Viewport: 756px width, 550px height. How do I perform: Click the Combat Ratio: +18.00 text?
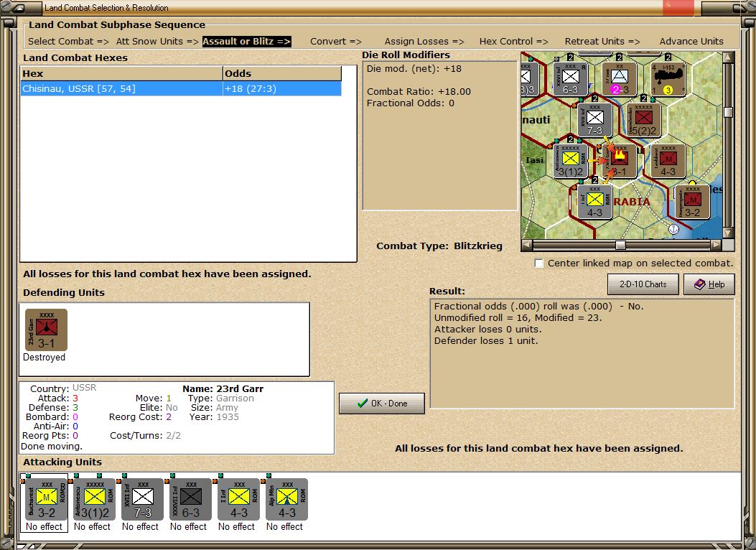[419, 92]
